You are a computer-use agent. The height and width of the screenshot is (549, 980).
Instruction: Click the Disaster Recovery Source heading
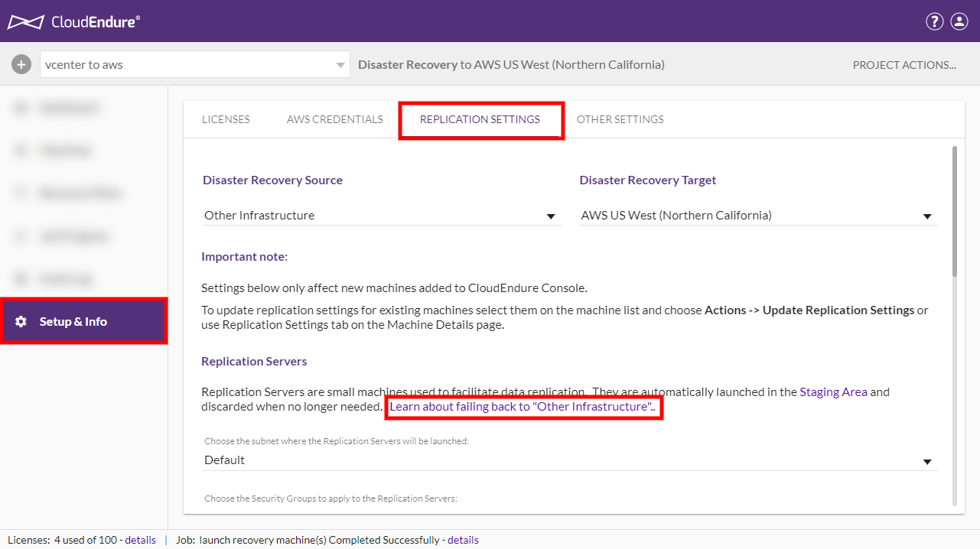pos(272,180)
